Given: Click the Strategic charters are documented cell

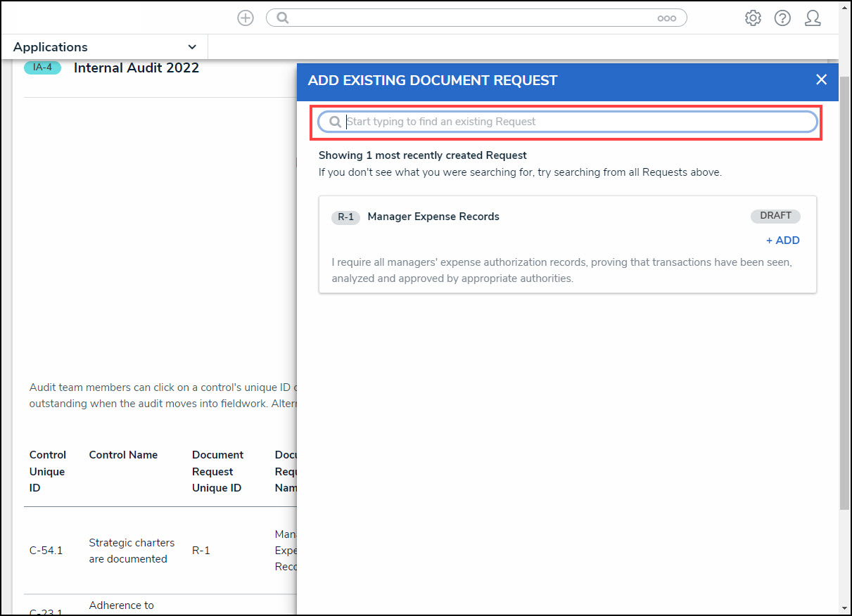Looking at the screenshot, I should pyautogui.click(x=132, y=551).
